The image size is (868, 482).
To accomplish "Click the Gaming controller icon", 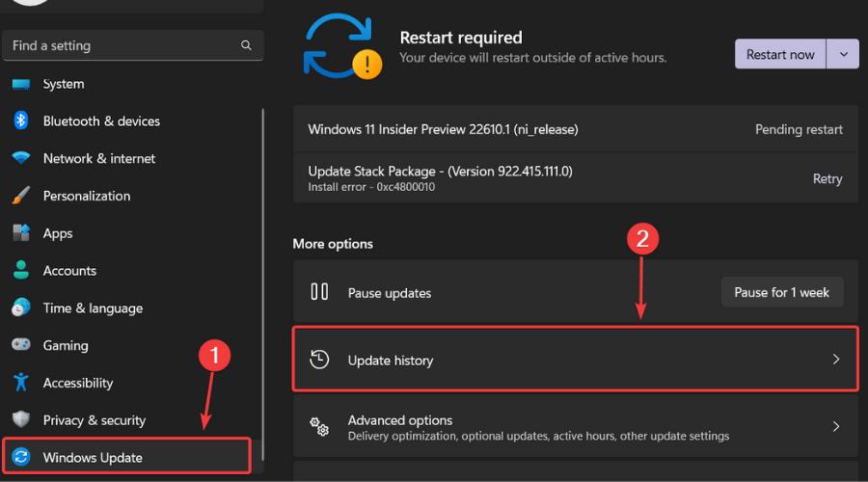I will point(21,345).
